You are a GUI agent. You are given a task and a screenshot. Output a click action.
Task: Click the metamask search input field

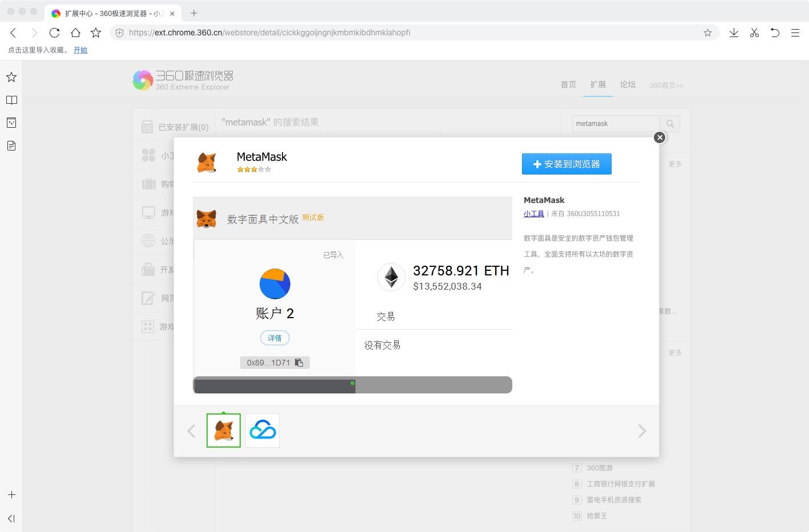[x=616, y=124]
